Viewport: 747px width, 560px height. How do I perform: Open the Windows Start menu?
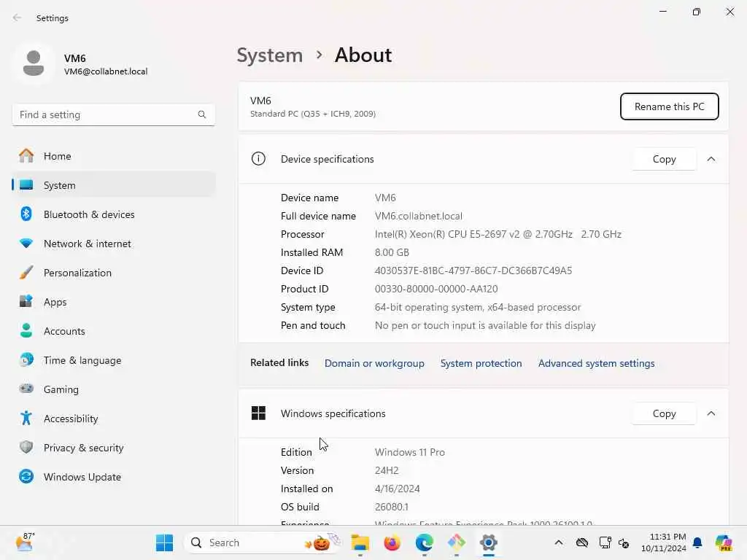[164, 542]
